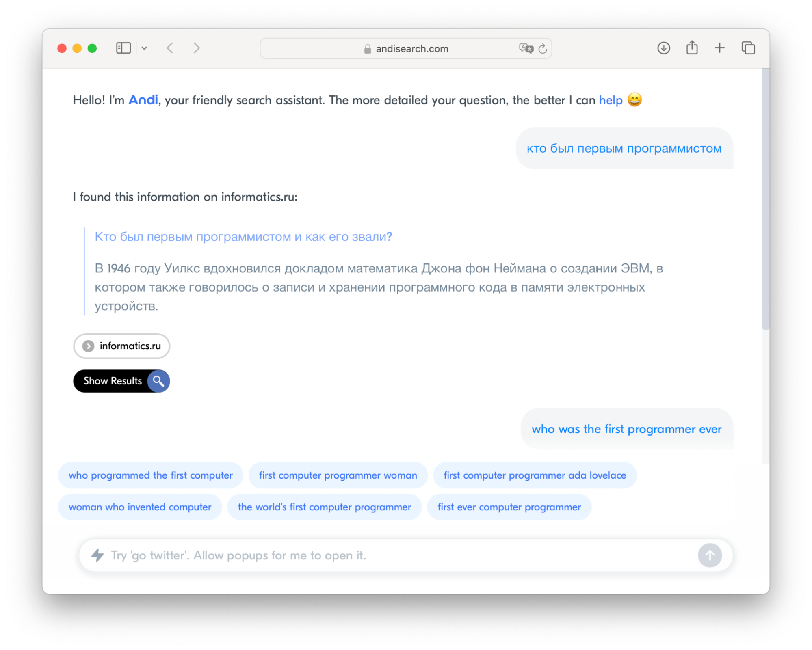This screenshot has height=650, width=812.
Task: Open the help link
Action: pyautogui.click(x=611, y=100)
